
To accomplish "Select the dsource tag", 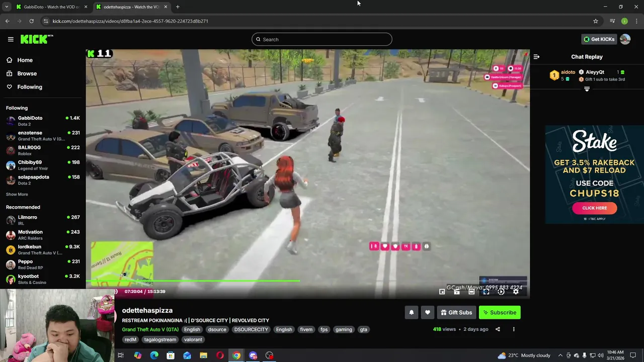I will point(217,330).
